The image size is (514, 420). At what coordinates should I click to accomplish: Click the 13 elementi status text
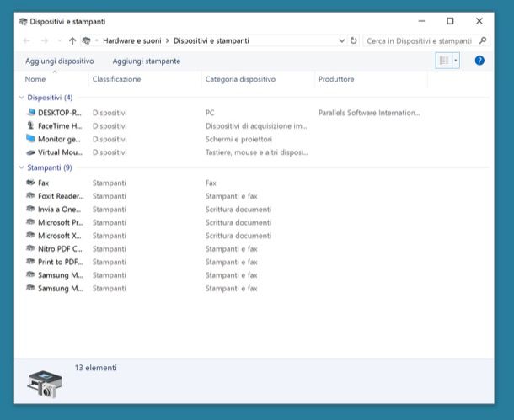tap(96, 368)
